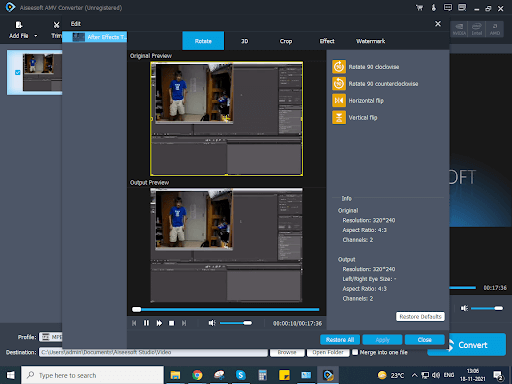Screen dimensions: 512x384
Task: Mute the Edit dialog preview audio
Action: 212,323
